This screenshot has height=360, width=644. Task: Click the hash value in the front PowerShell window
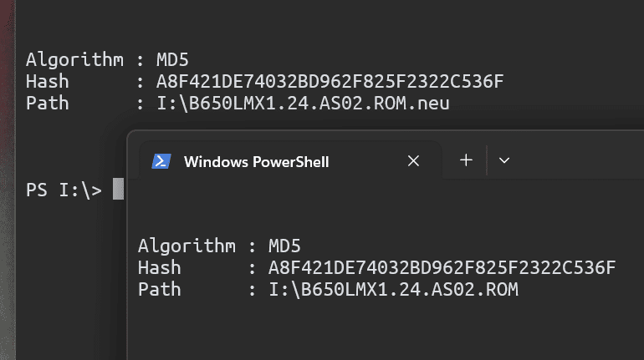coord(442,268)
